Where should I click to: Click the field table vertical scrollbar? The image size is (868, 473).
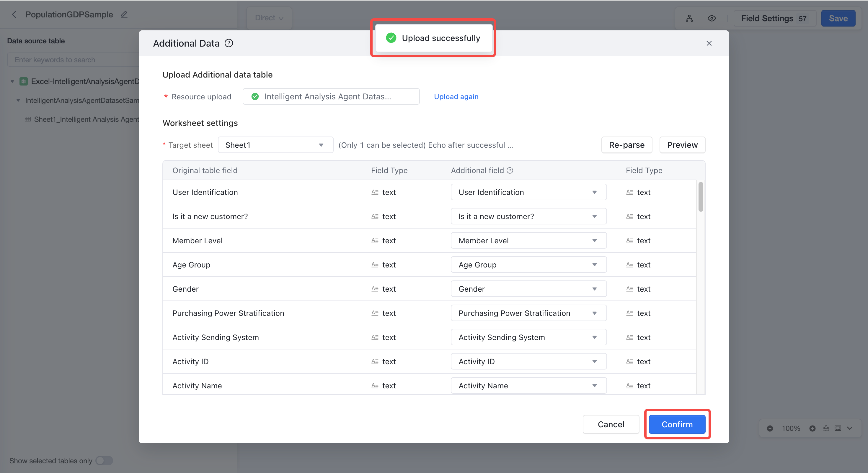click(701, 197)
